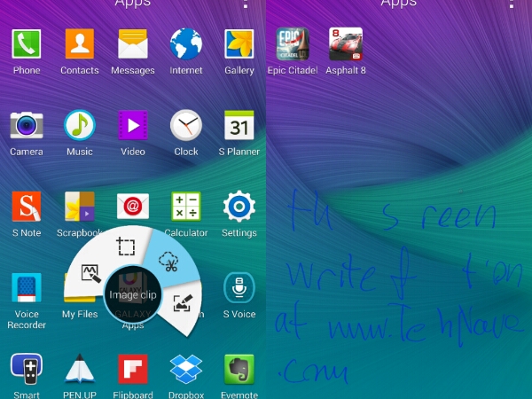Open the Scrapbook app
532x399 pixels.
[x=80, y=207]
